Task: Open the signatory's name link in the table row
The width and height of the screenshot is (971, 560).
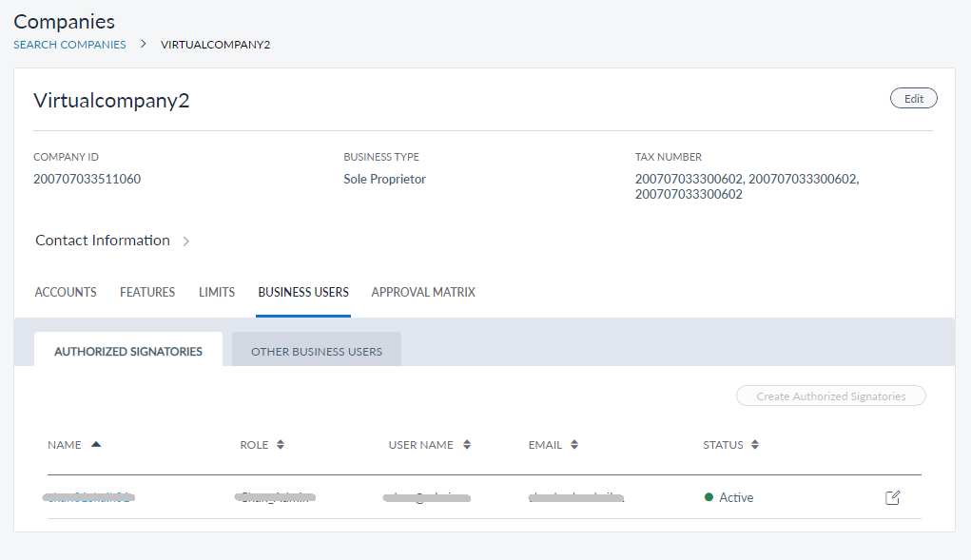Action: click(89, 497)
